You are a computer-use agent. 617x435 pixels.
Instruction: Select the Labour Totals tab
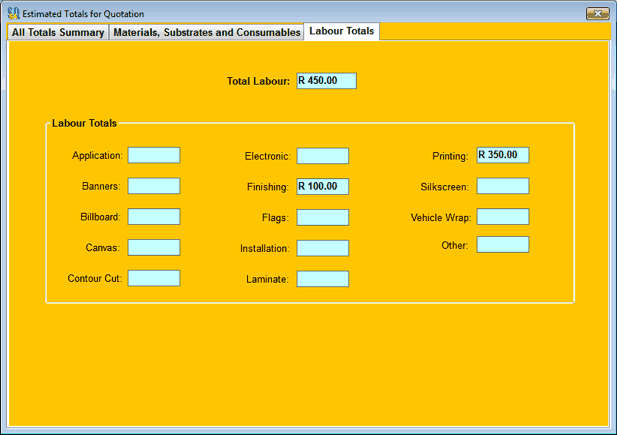(342, 32)
